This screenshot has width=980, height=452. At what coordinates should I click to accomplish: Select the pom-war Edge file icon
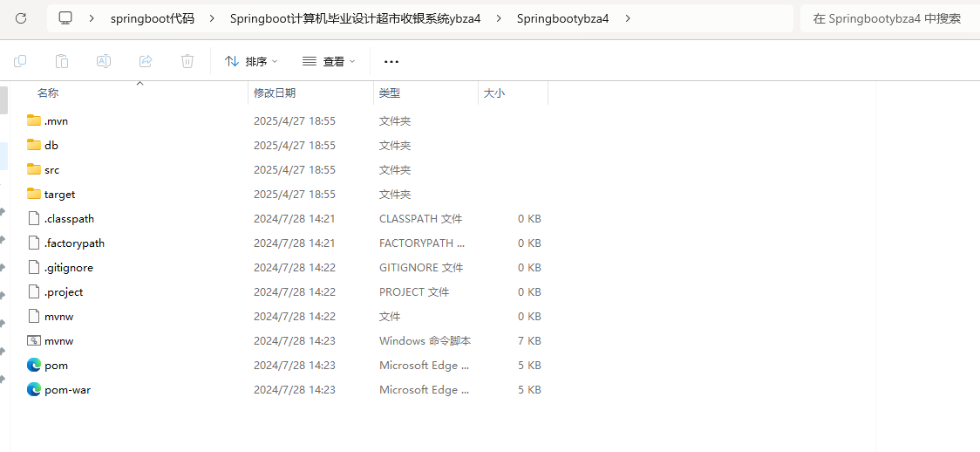pos(34,389)
